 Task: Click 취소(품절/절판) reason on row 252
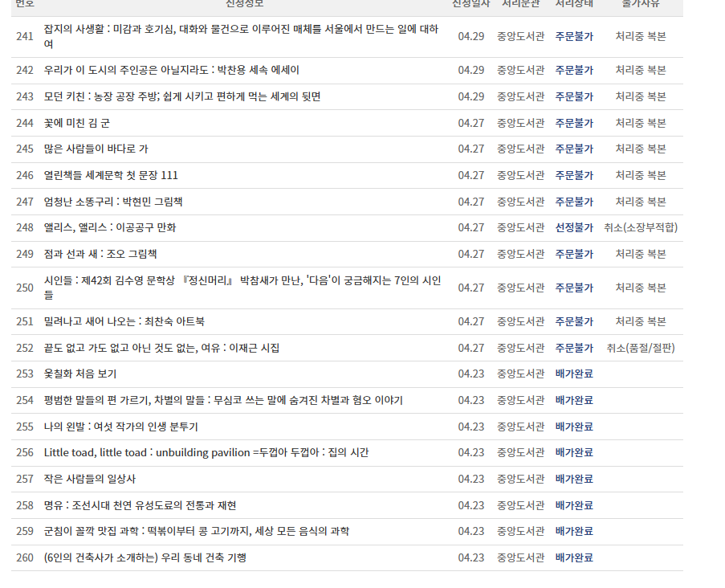pos(642,347)
